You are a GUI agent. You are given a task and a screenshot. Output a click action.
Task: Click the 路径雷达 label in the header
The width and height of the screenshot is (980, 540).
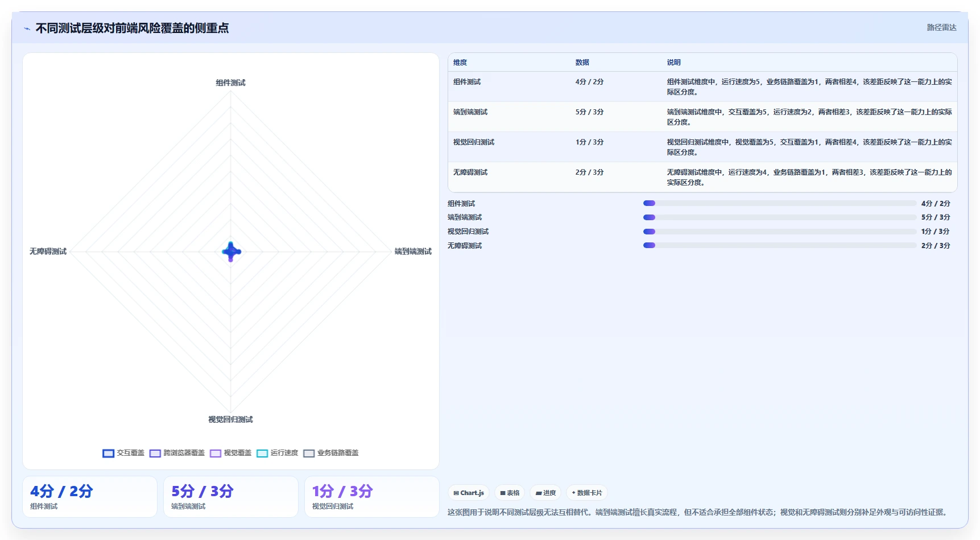[941, 27]
